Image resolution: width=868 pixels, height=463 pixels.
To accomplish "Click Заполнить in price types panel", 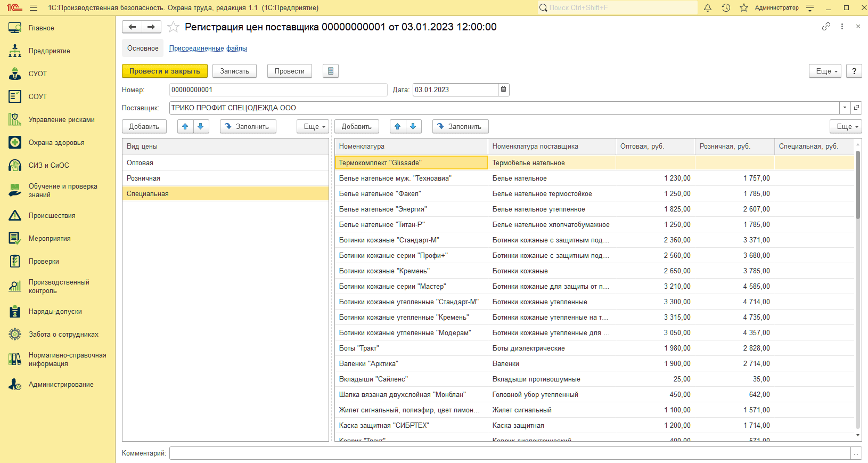I will [x=248, y=126].
